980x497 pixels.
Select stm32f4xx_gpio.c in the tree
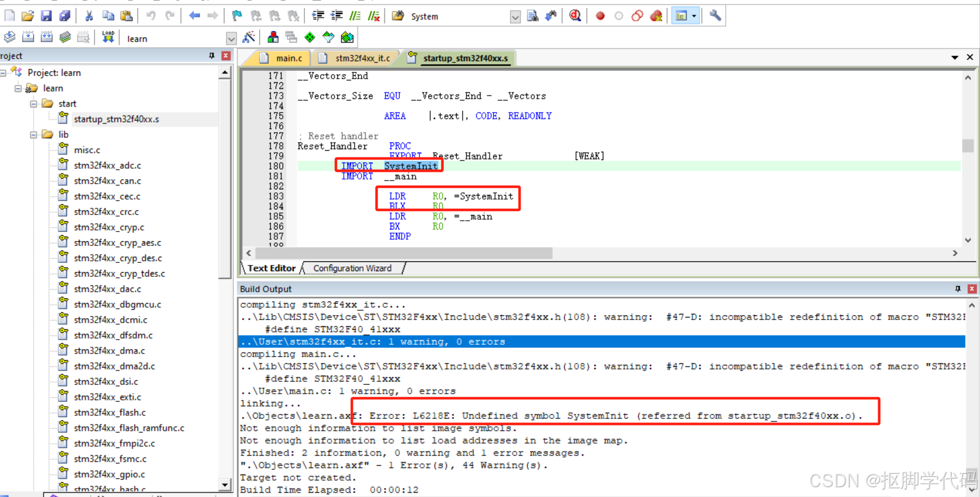[110, 474]
